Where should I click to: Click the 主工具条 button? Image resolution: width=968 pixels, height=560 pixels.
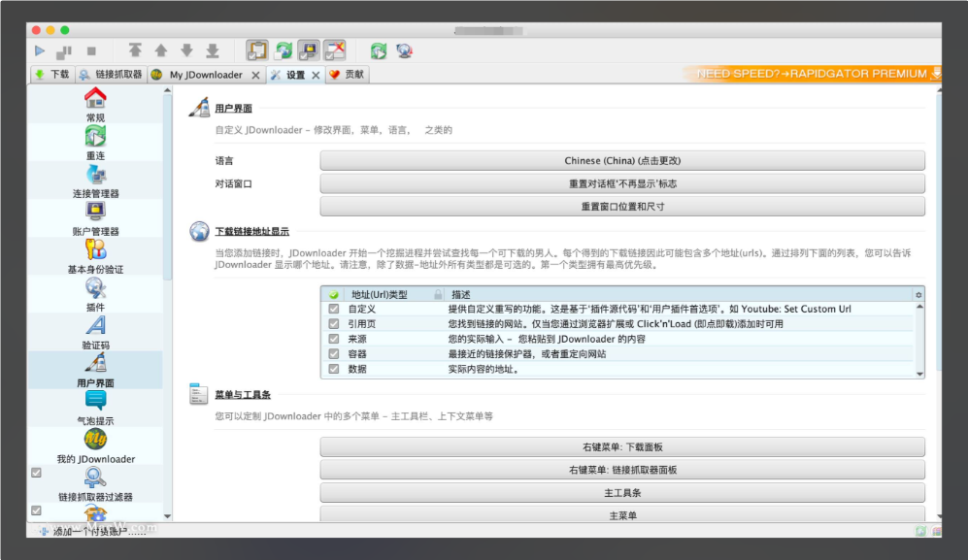[x=622, y=492]
